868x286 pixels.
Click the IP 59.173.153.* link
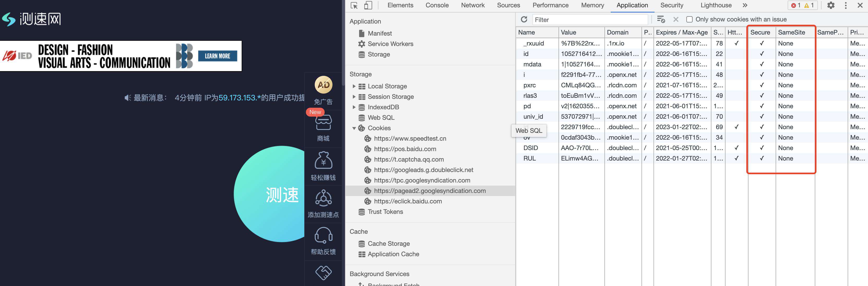pyautogui.click(x=240, y=98)
